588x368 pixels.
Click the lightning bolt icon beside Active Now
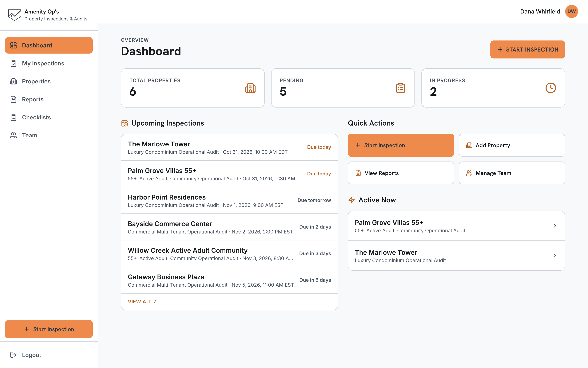(352, 200)
